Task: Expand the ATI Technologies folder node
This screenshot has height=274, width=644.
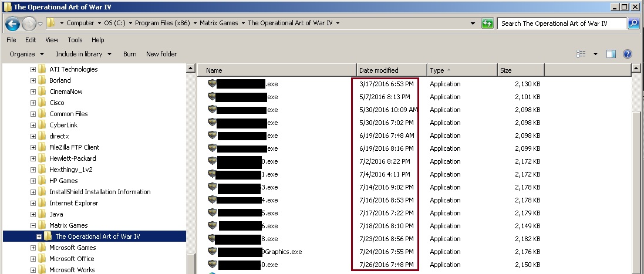Action: (33, 69)
